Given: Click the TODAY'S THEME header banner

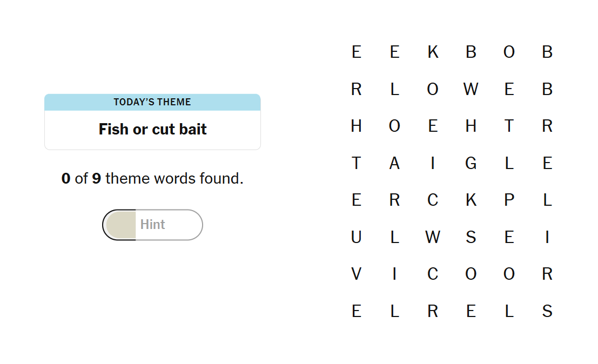Looking at the screenshot, I should click(152, 102).
